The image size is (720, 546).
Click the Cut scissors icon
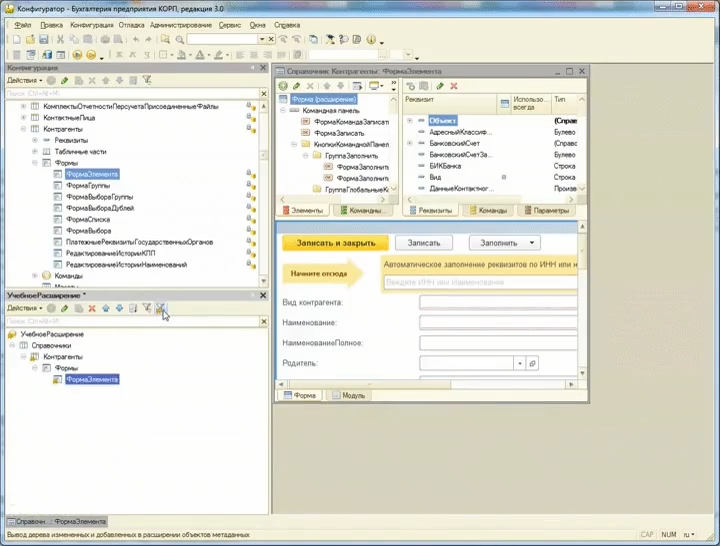60,39
